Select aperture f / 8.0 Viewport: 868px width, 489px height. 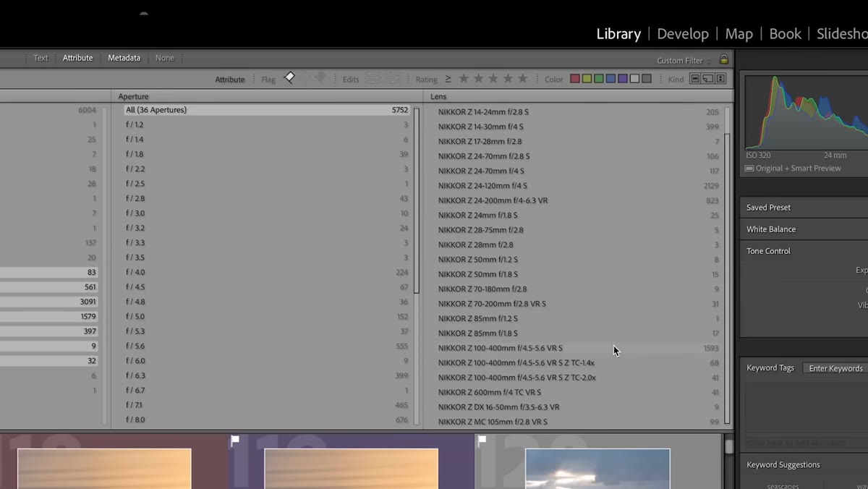click(266, 420)
